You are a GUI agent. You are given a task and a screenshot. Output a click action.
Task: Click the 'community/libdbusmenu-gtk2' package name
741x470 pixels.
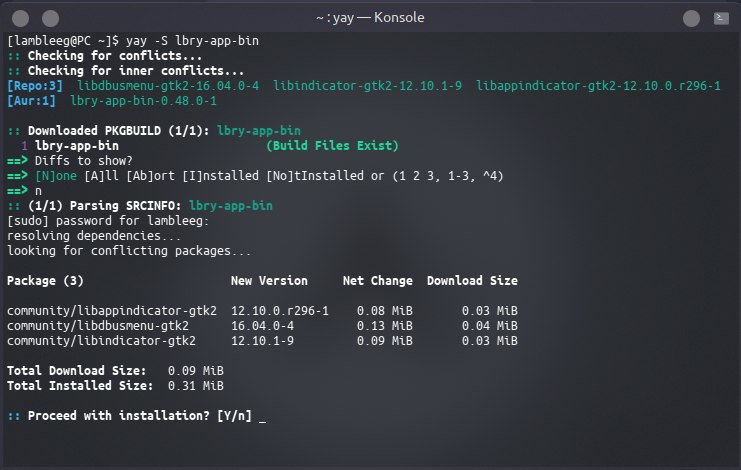(x=98, y=326)
